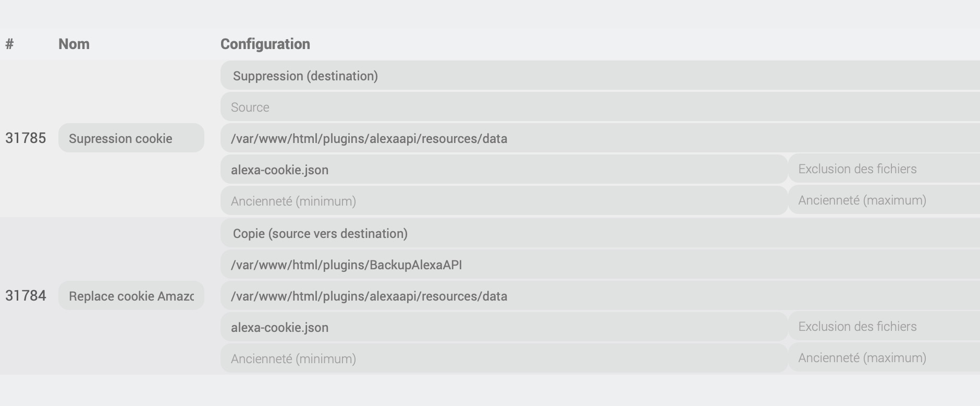This screenshot has height=406, width=980.
Task: Click the Nom column header
Action: tap(73, 44)
